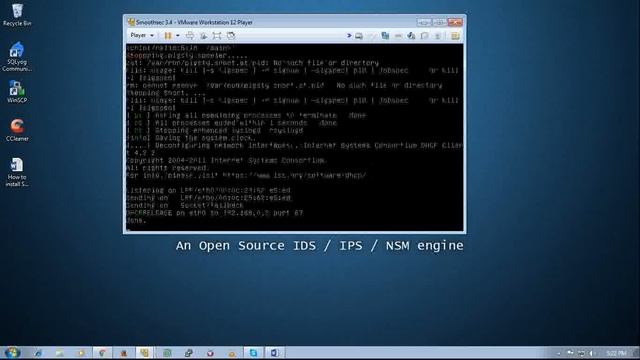Screen dimensions: 640x360
Task: Select the WinSCP desktop shortcut
Action: click(17, 92)
